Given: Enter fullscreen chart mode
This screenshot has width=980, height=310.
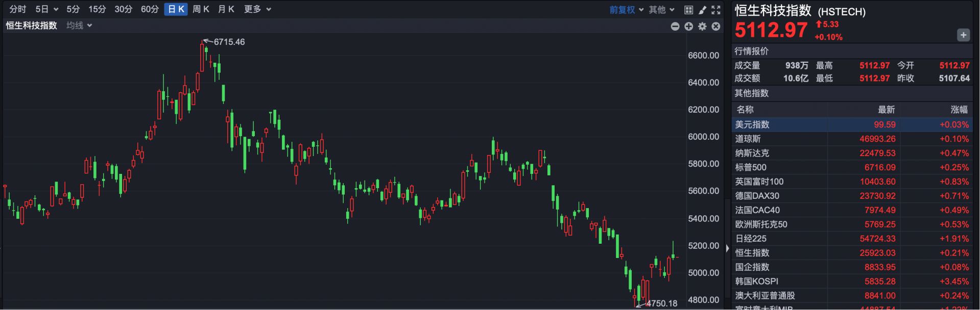Looking at the screenshot, I should click(x=716, y=10).
